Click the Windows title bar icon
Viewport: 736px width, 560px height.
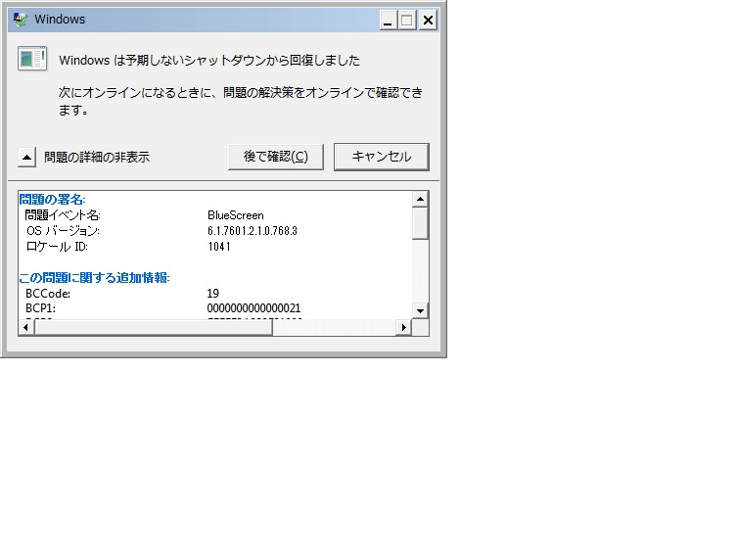20,20
